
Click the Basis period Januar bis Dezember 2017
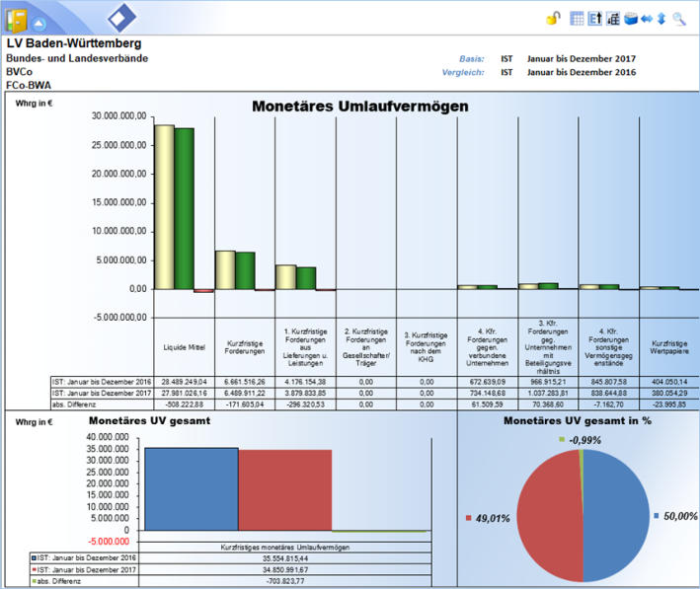581,58
